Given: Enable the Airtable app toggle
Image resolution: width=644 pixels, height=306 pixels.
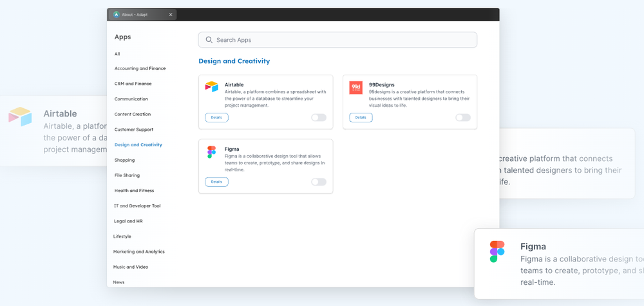Looking at the screenshot, I should click(319, 117).
